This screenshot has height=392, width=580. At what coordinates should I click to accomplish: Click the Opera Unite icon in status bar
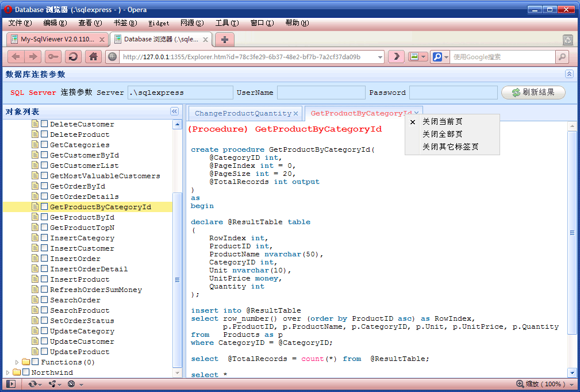coord(53,384)
